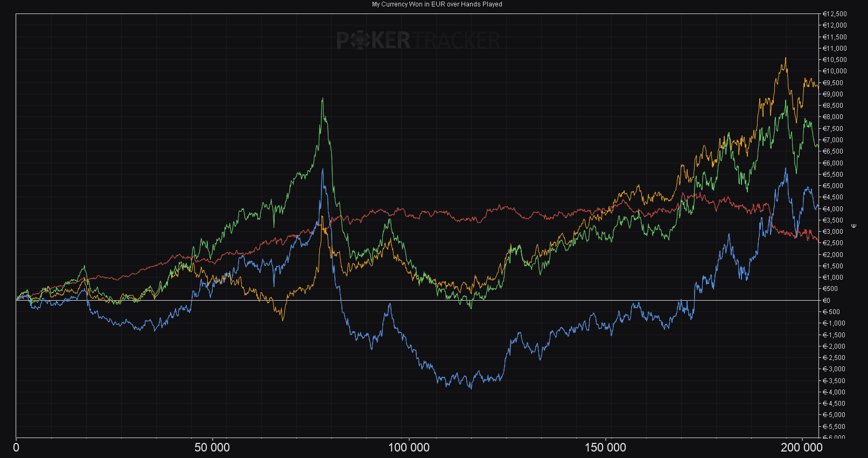
Task: Click the lowest trough of the blue line
Action: tap(471, 388)
